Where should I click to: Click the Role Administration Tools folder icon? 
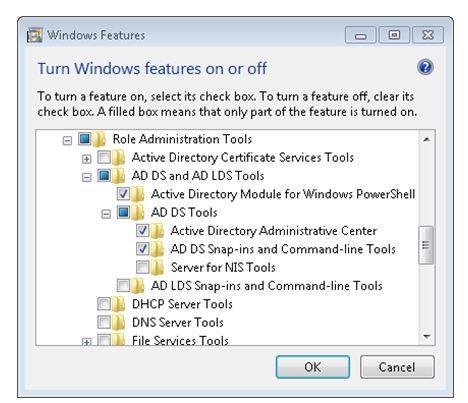click(x=99, y=139)
